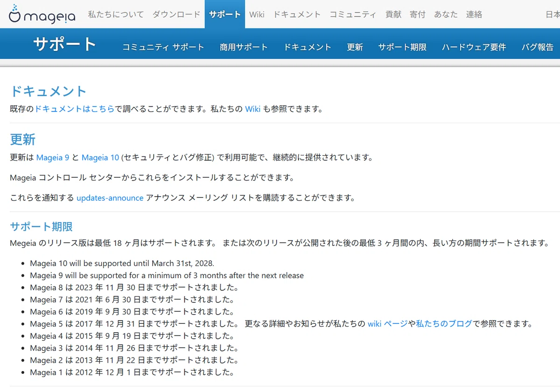The image size is (560, 392).
Task: Open the 日本 language selector
Action: 553,14
